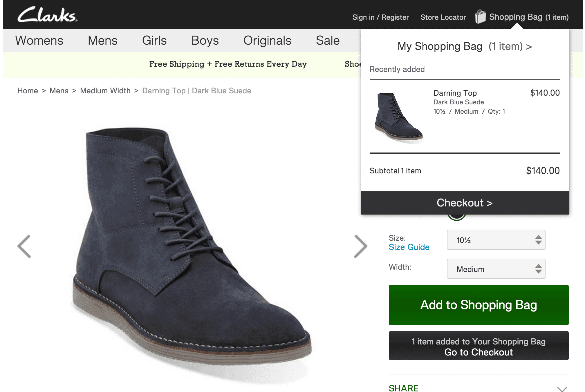Click Sign in / Register

pos(380,17)
